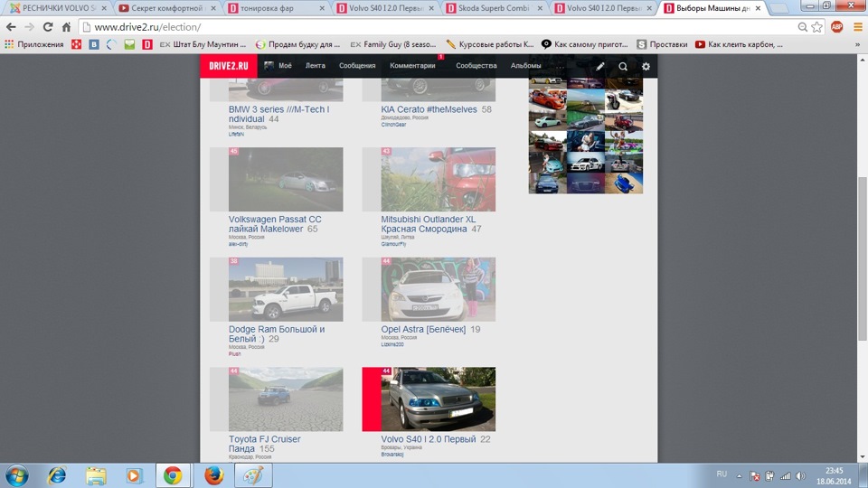
Task: Open the VK bookmark icon
Action: [94, 44]
